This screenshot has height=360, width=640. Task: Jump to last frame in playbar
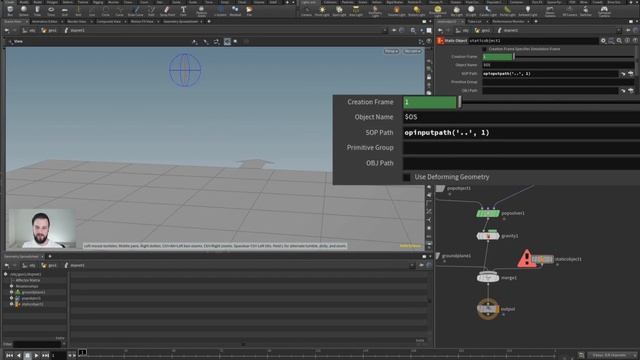(45, 356)
